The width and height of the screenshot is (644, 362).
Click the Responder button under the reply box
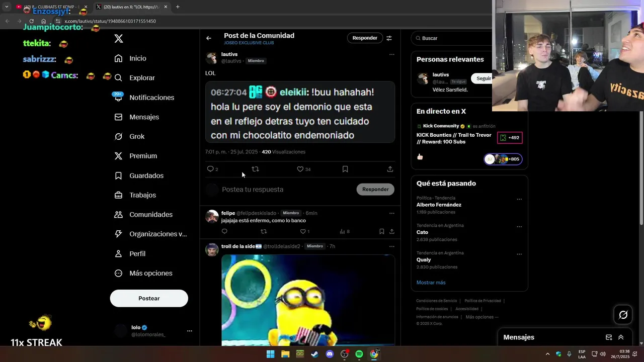(375, 189)
